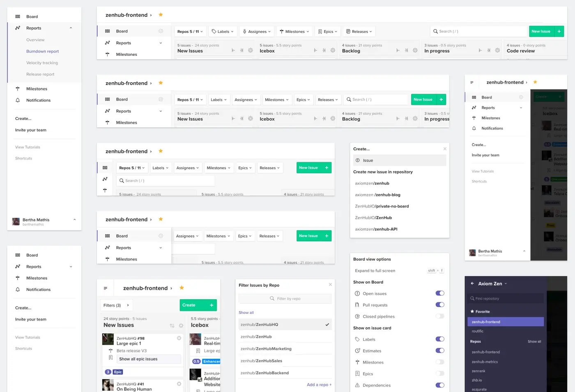Close the Filter Issues by Repo panel
The image size is (575, 392).
pos(330,284)
